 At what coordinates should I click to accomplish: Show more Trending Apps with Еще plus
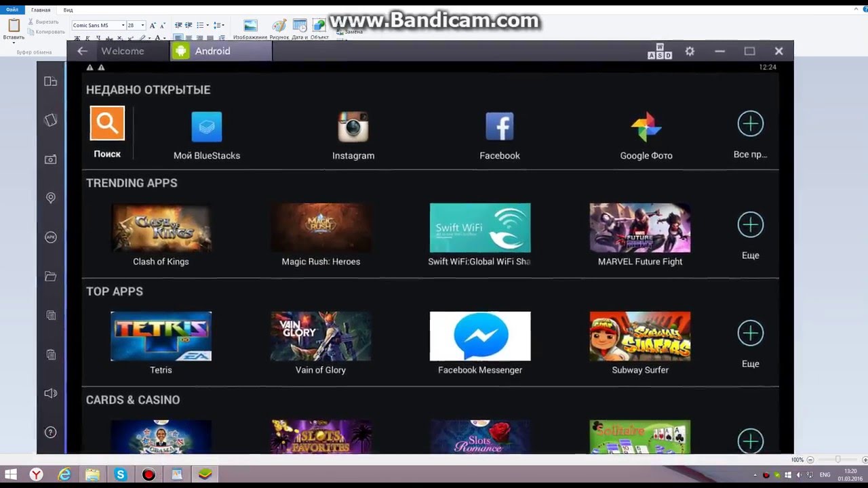tap(750, 224)
